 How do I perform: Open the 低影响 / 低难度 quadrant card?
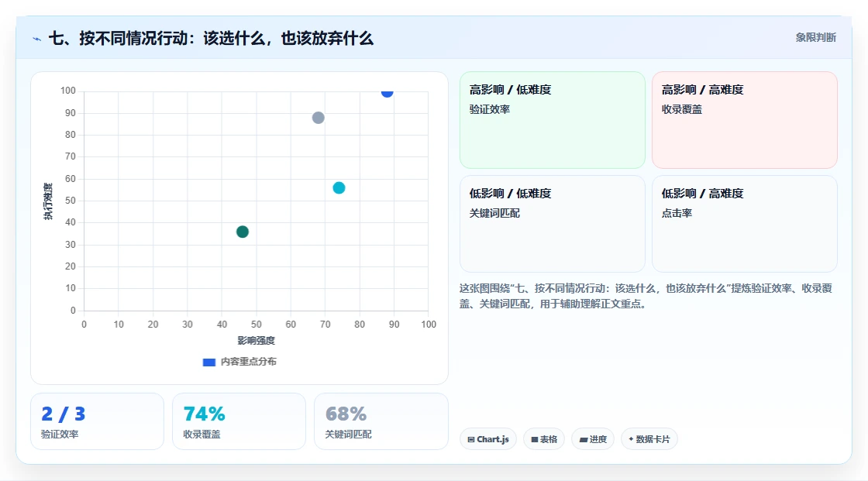coord(553,224)
